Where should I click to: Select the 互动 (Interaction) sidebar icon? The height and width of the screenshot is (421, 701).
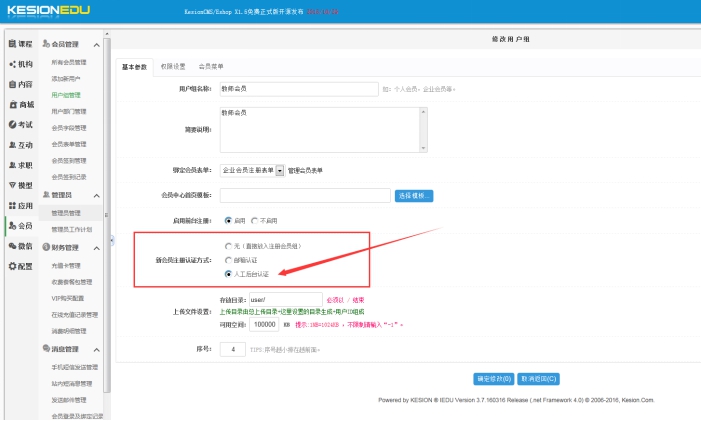click(20, 145)
